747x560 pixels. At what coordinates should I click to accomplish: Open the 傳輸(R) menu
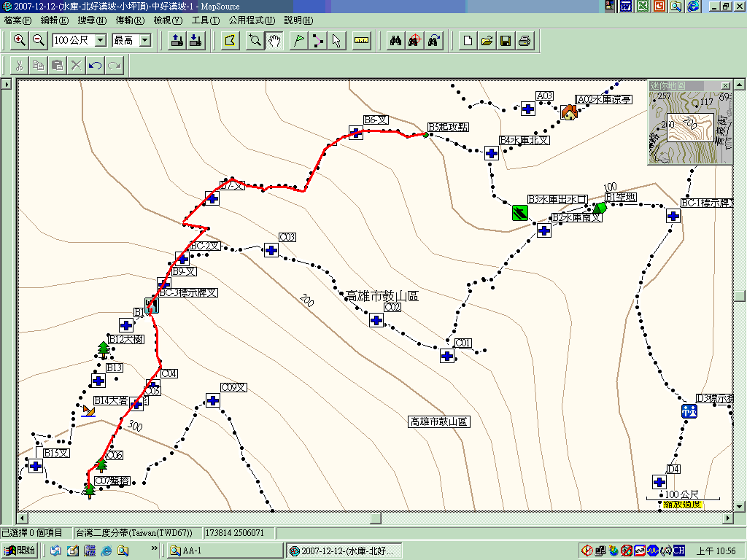point(130,20)
